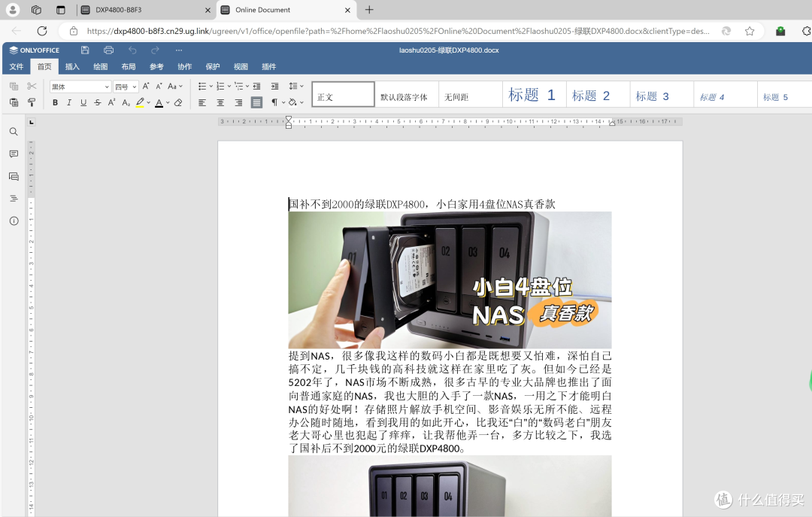
Task: Decrease paragraph indent
Action: click(257, 86)
